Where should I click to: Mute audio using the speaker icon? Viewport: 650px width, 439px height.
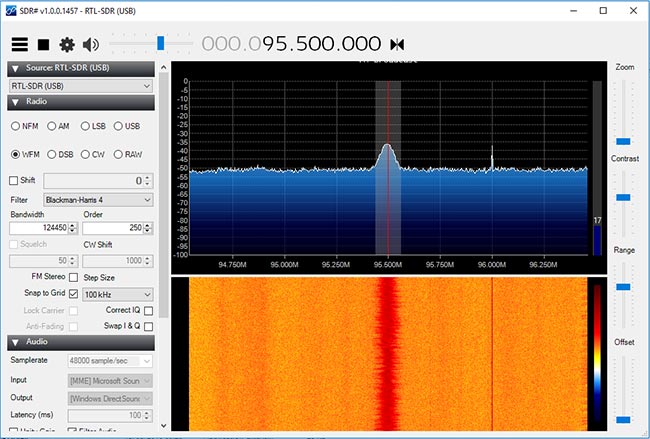pyautogui.click(x=91, y=44)
